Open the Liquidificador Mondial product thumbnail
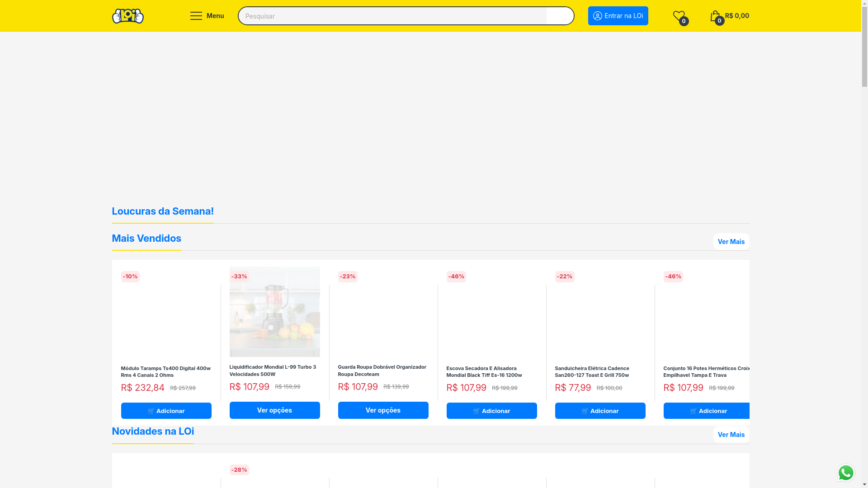Image resolution: width=868 pixels, height=488 pixels. [274, 312]
